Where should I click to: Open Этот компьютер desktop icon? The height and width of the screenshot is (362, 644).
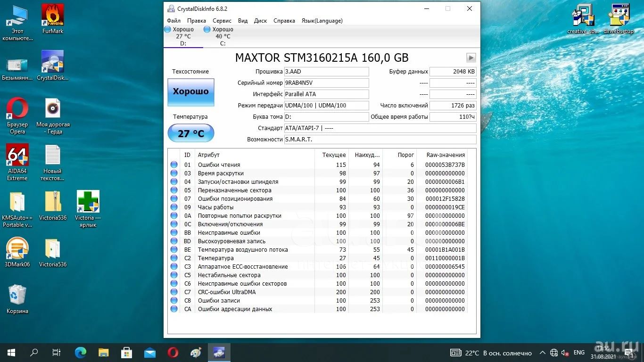pos(17,23)
